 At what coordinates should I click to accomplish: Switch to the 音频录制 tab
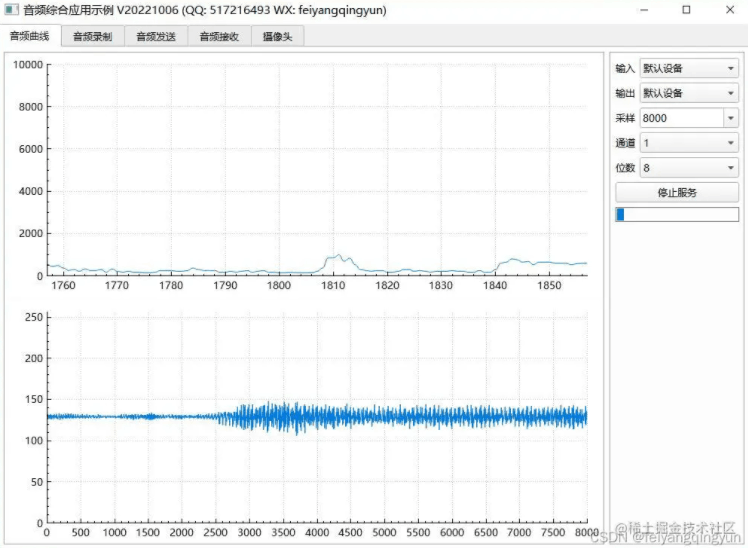93,37
